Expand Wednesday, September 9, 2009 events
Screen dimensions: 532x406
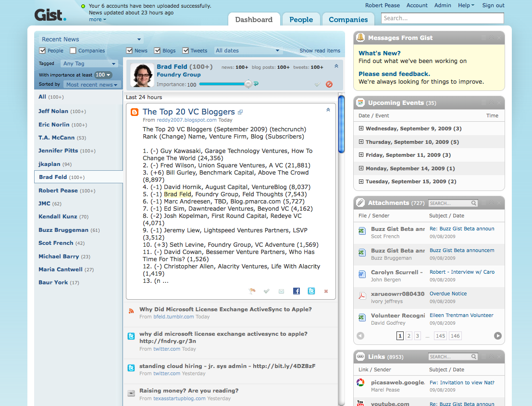coord(361,128)
